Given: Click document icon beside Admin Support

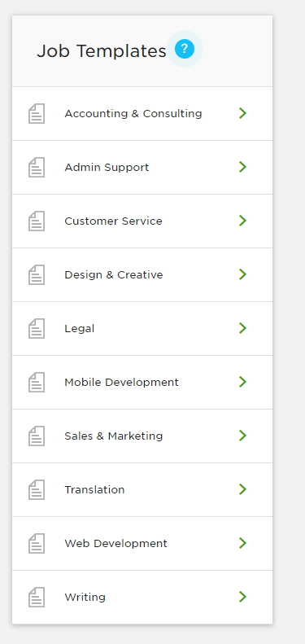Looking at the screenshot, I should point(37,168).
